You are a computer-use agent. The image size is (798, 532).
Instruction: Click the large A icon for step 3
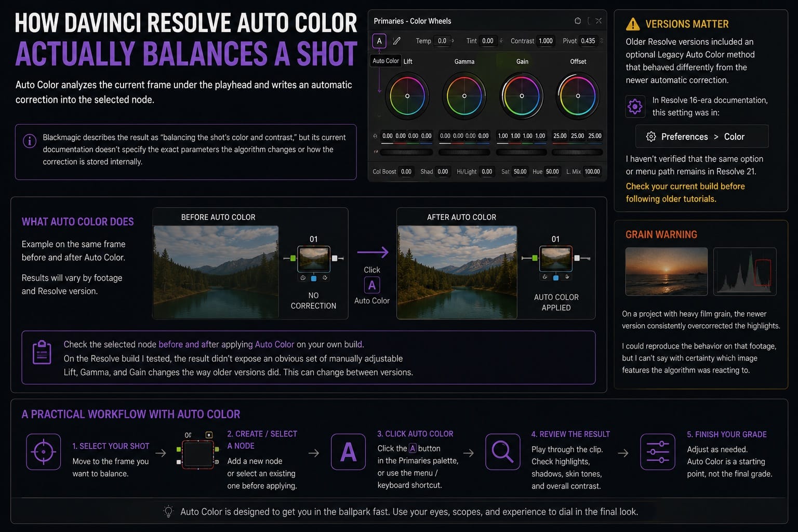pos(348,452)
